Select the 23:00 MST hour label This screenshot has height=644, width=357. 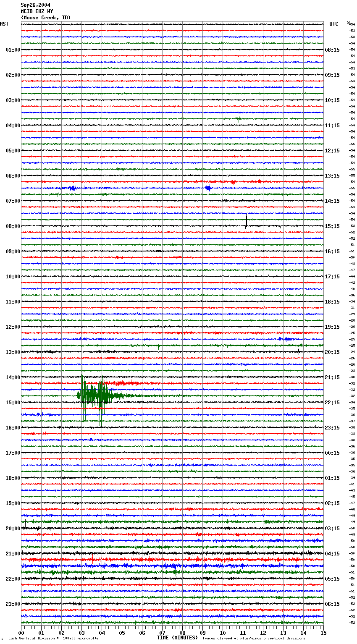click(13, 604)
